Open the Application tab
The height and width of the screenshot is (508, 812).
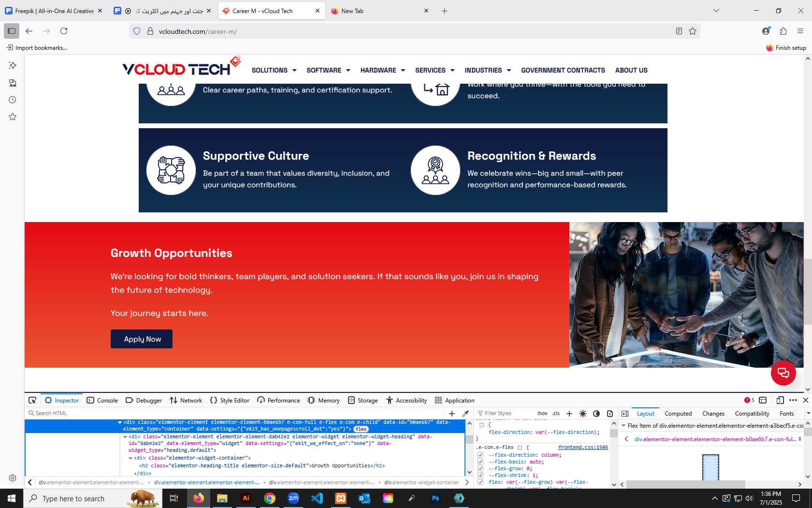tap(455, 400)
